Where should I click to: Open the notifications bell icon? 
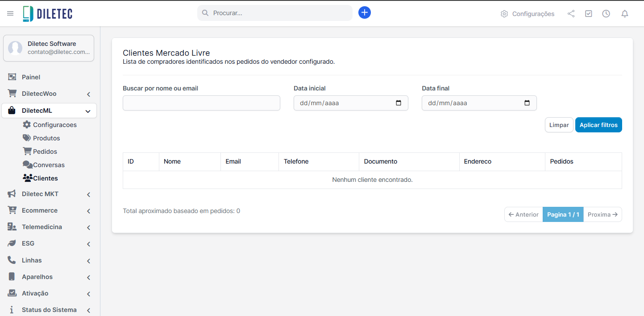[624, 14]
